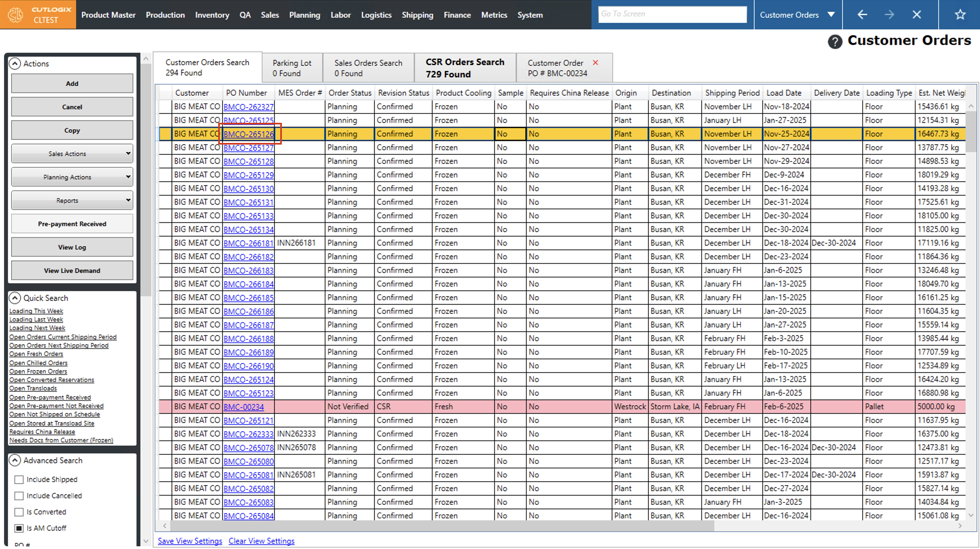Collapse the Quick Search section
Screen dimensions: 980x549
(15, 298)
